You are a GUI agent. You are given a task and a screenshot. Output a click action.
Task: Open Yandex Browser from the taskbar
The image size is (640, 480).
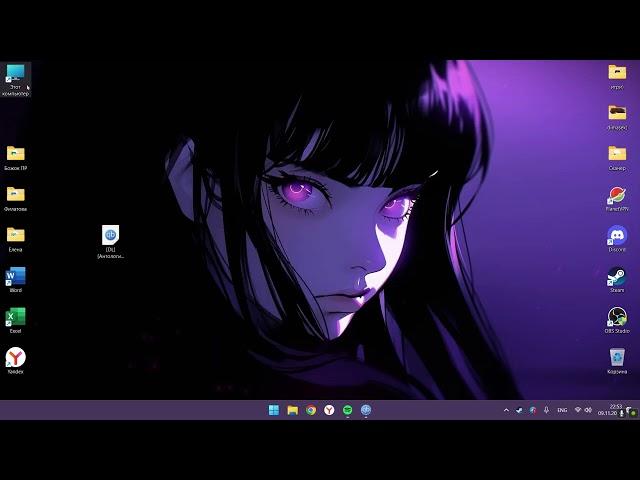(329, 410)
